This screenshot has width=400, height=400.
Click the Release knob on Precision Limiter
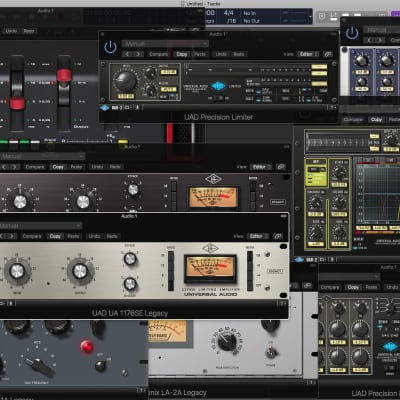(151, 90)
